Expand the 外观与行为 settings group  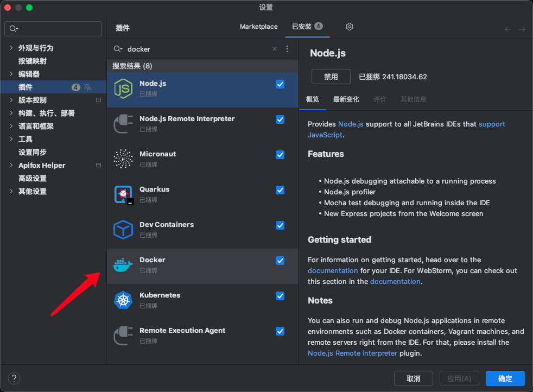click(11, 48)
